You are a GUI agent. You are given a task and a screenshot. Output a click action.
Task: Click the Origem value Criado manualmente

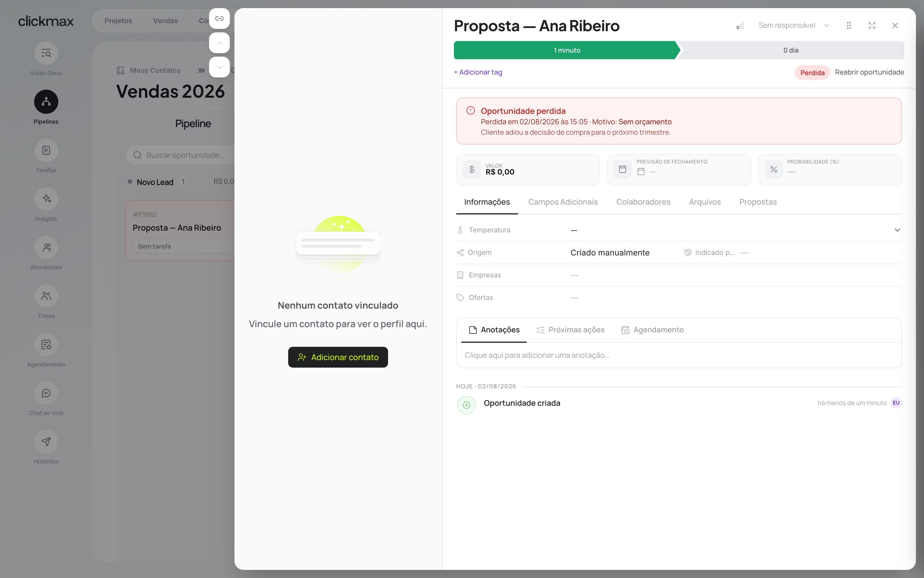coord(610,253)
